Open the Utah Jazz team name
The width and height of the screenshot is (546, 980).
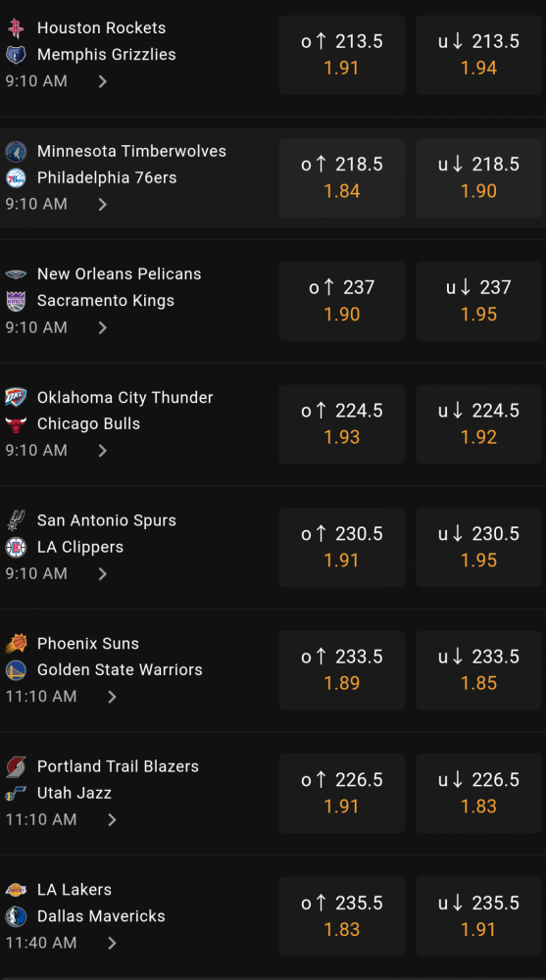click(74, 793)
